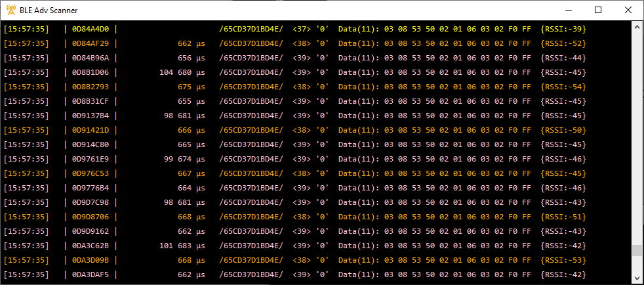Click the {RSSI:-52} value
Viewport: 644px width, 285px height.
pyautogui.click(x=563, y=43)
